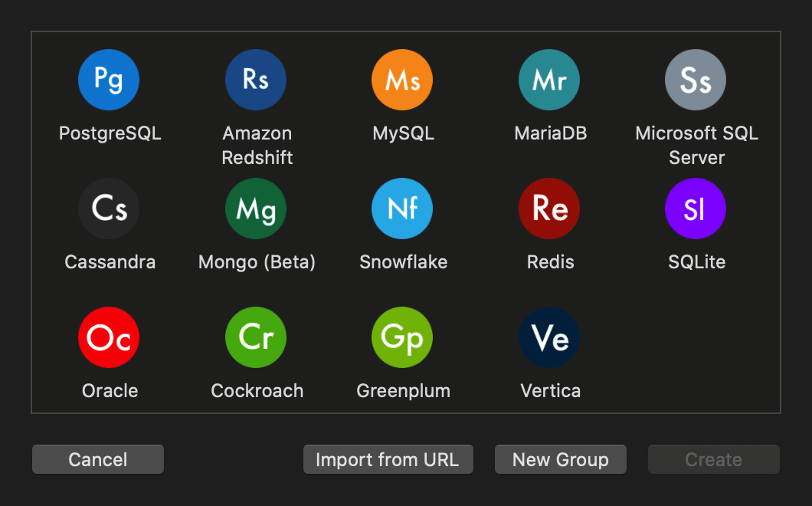The image size is (812, 506).
Task: Select the Oracle Oc icon
Action: pos(109,337)
